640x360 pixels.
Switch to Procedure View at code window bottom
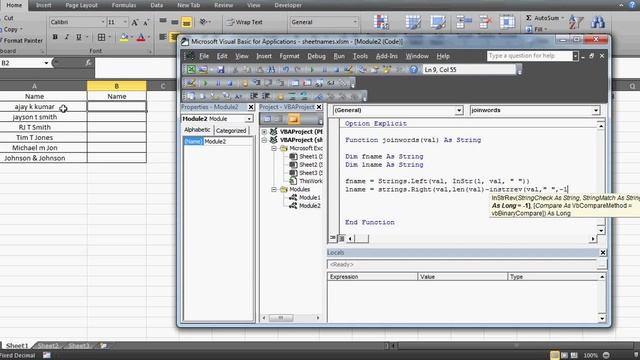coord(333,238)
